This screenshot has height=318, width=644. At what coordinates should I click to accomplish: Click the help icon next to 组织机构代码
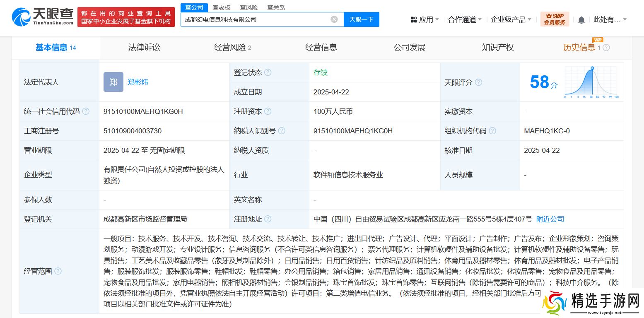tap(492, 131)
